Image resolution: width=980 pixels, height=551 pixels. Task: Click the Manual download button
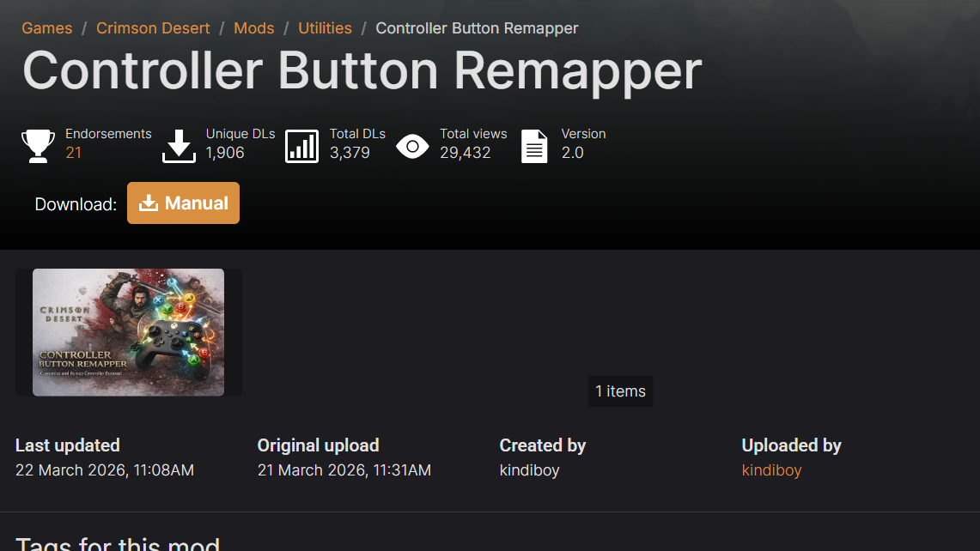click(x=183, y=203)
